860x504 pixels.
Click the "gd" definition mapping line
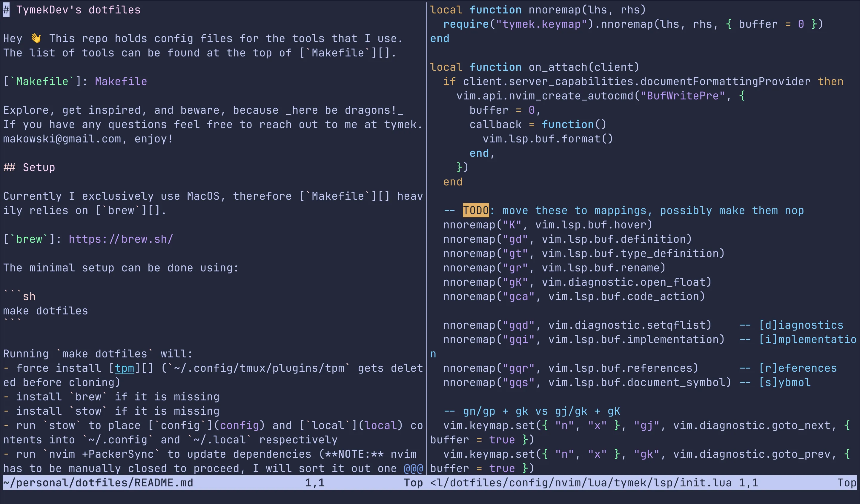(567, 239)
